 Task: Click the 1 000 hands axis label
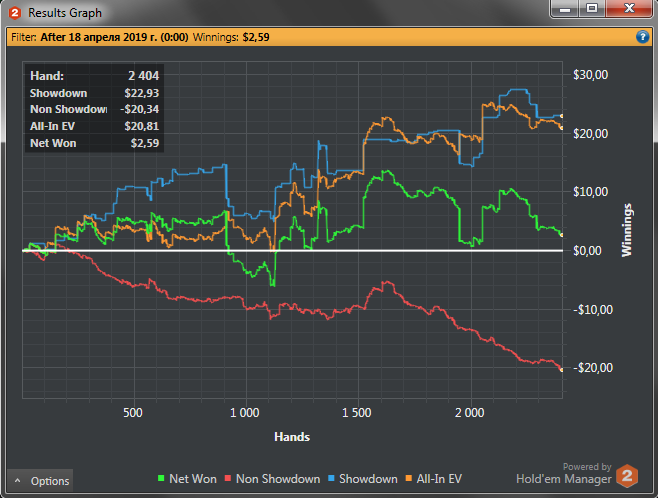245,412
